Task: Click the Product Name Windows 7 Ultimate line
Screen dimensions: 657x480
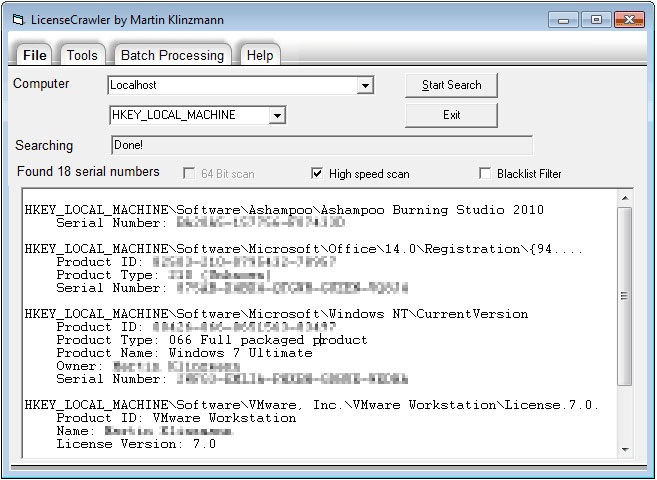Action: (x=184, y=353)
